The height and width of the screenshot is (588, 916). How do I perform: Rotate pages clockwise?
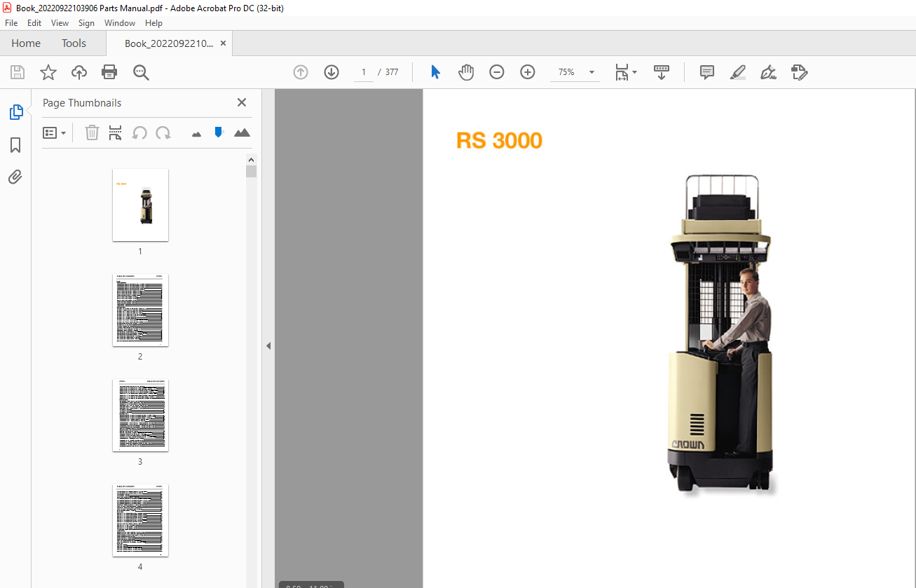(163, 132)
